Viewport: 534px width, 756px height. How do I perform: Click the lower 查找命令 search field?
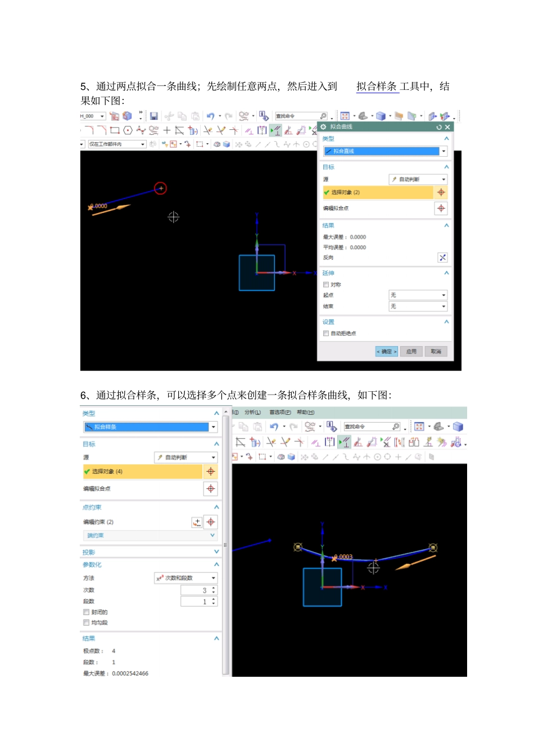pyautogui.click(x=372, y=427)
